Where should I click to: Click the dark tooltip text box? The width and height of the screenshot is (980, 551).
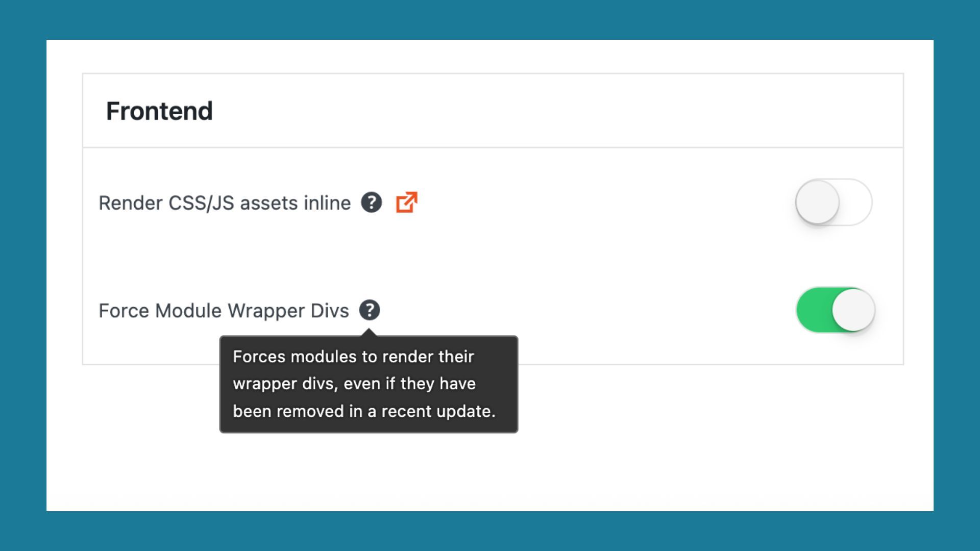369,384
